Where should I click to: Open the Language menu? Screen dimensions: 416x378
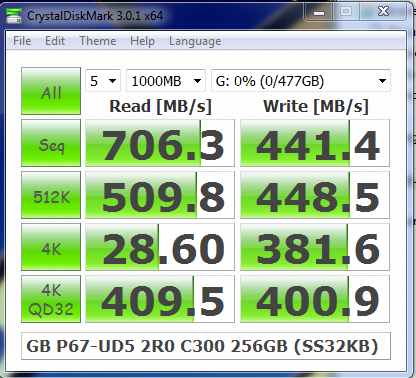(195, 41)
